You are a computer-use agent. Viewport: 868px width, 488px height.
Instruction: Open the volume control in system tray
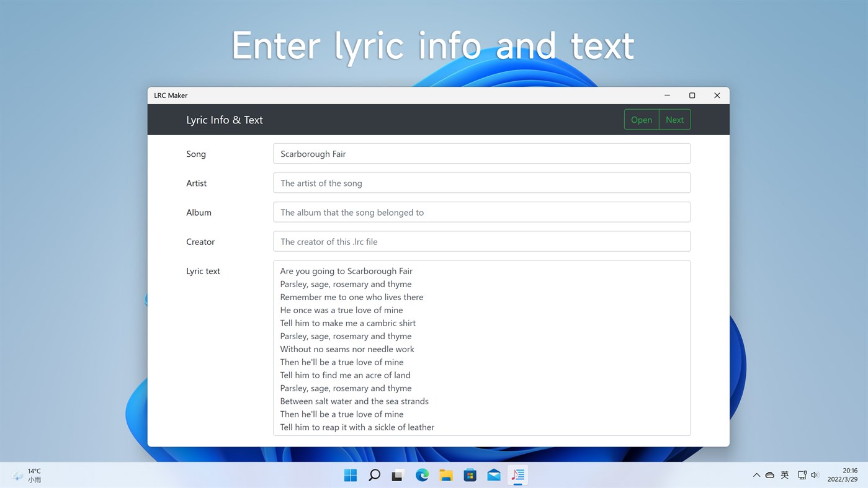click(x=814, y=474)
